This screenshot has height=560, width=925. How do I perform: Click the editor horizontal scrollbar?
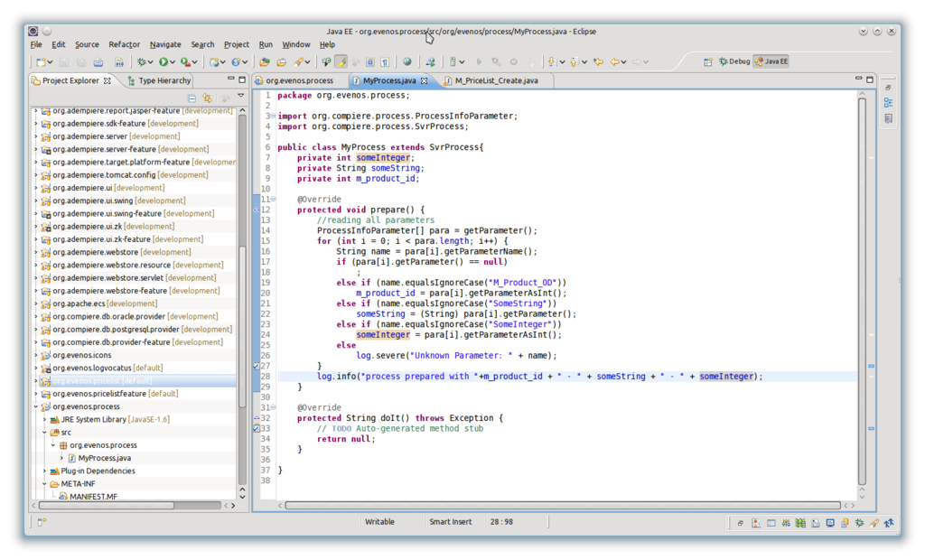click(x=560, y=505)
